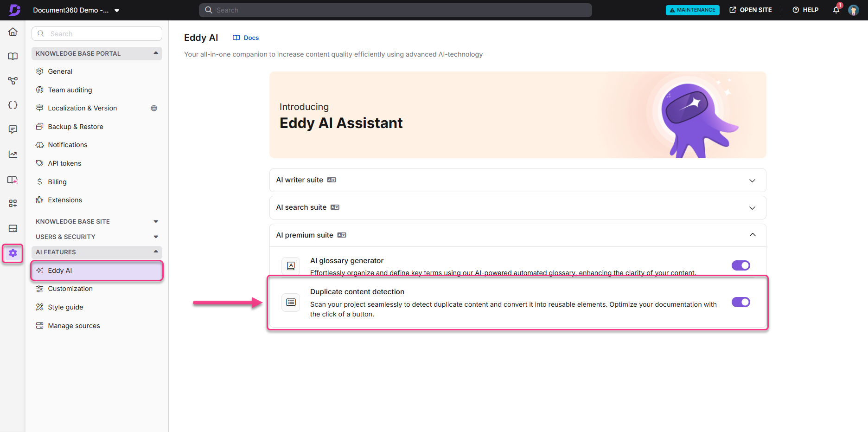This screenshot has width=868, height=432.
Task: Disable the AI glossary generator toggle
Action: 740,265
